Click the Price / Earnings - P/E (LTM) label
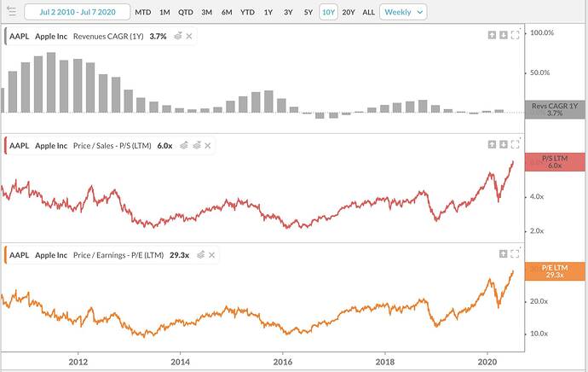The image size is (588, 372). [118, 255]
